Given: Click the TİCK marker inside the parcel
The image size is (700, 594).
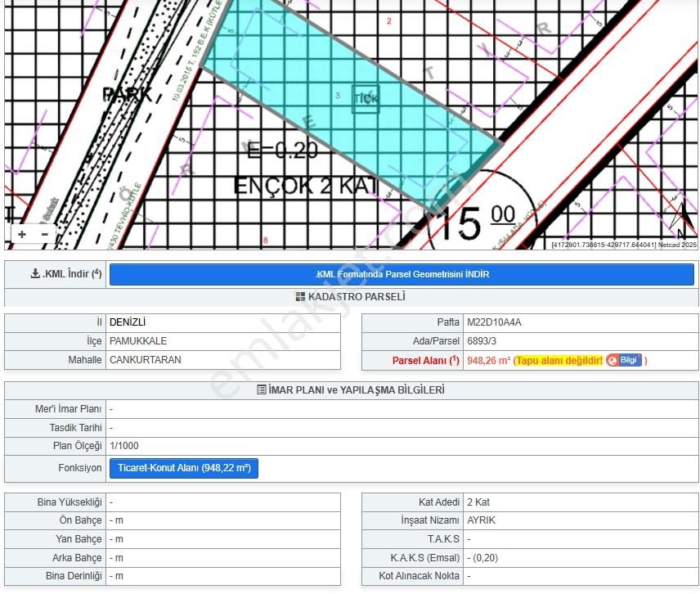Looking at the screenshot, I should [x=366, y=98].
